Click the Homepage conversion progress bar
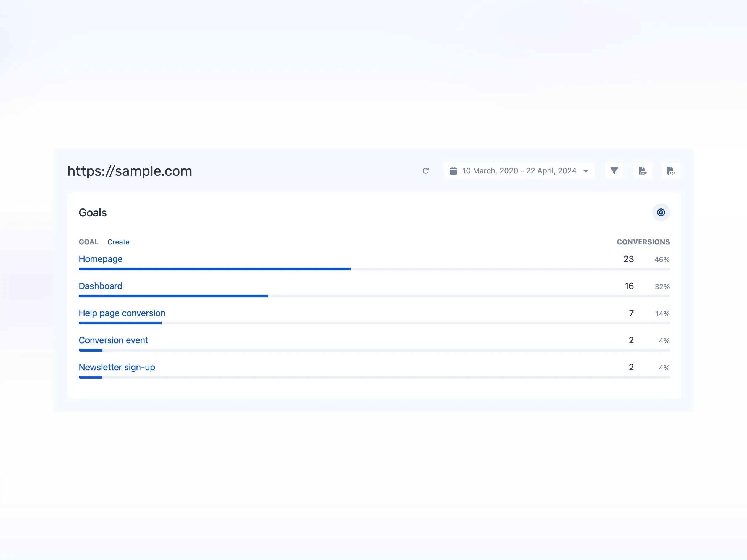747x560 pixels. pos(214,269)
